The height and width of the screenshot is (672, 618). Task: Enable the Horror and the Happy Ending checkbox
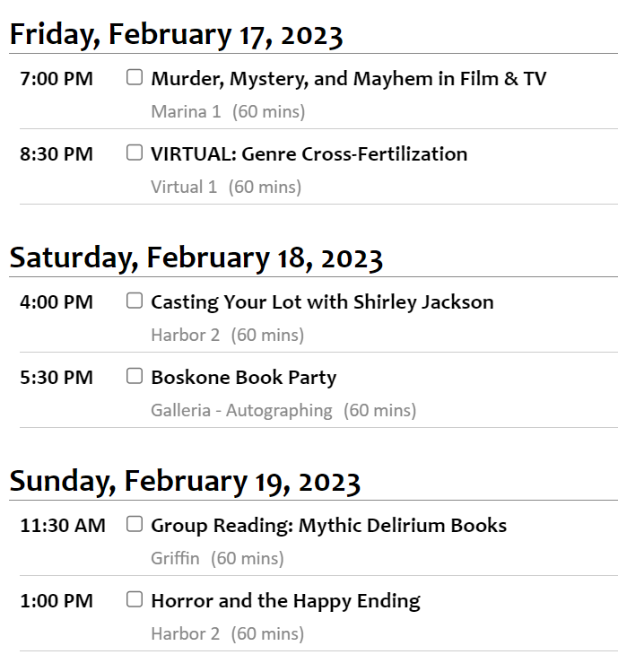(x=135, y=599)
